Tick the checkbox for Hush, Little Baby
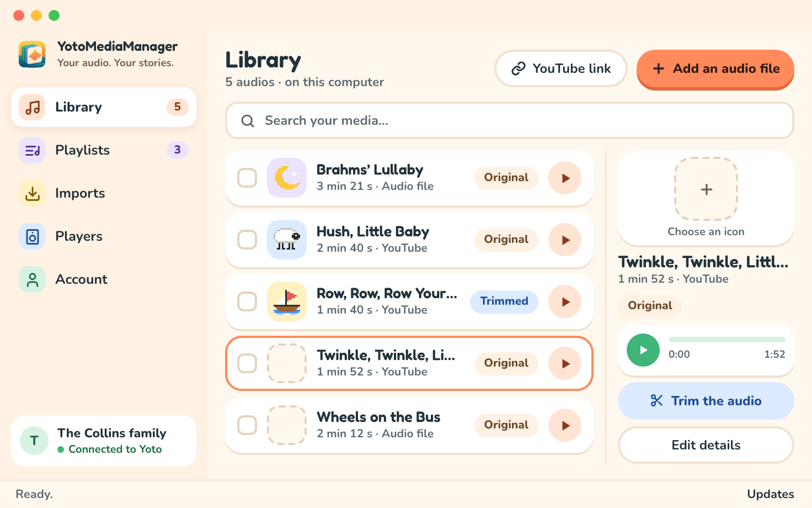This screenshot has height=508, width=812. [x=247, y=240]
